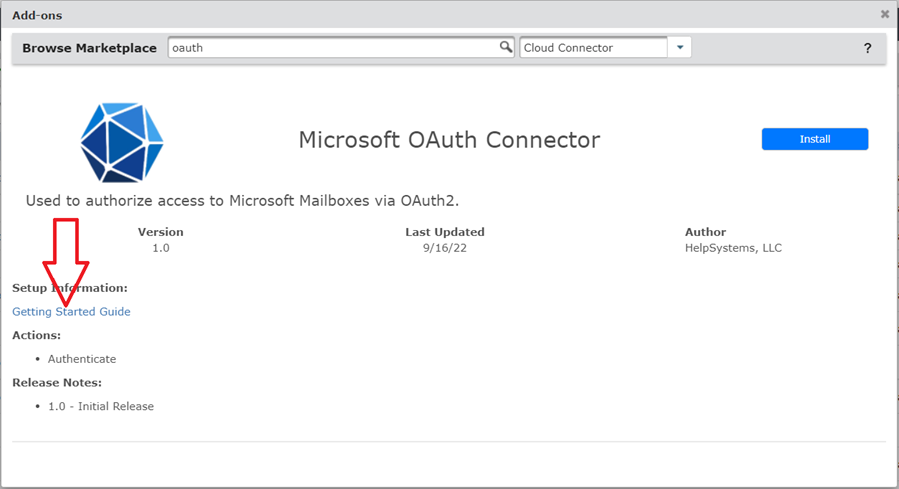This screenshot has width=899, height=489.
Task: Click the Cloud Connector combo box field
Action: point(593,47)
